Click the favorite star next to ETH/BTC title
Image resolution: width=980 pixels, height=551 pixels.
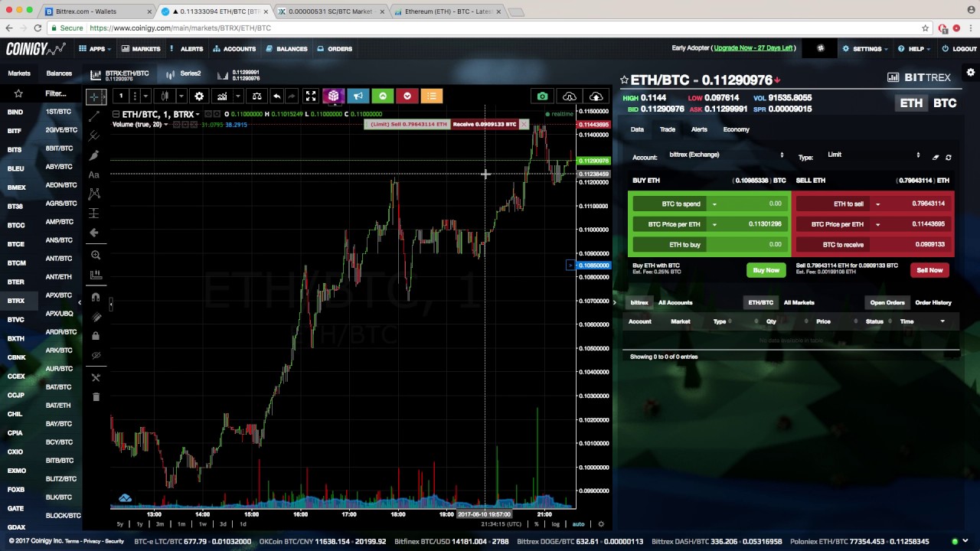click(x=624, y=80)
